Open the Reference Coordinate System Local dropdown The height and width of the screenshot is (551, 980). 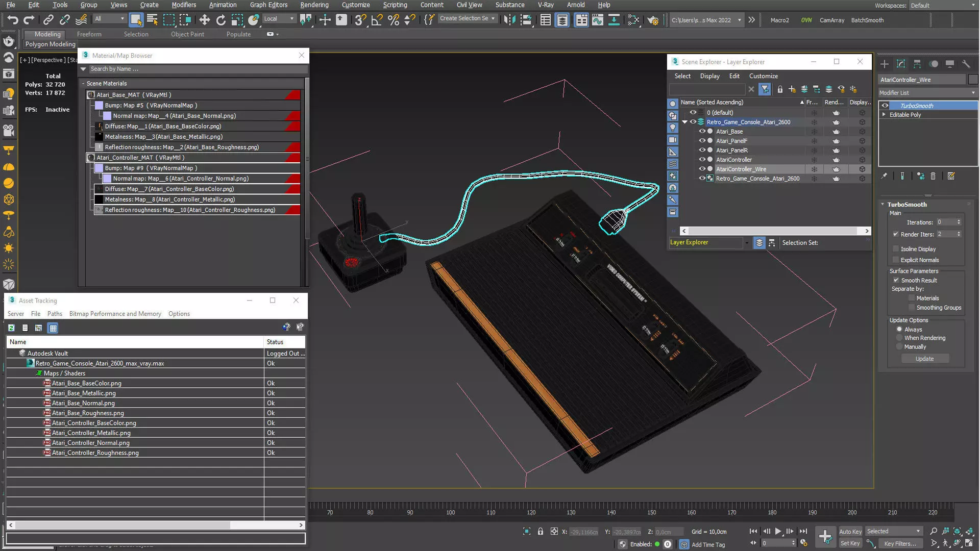(279, 18)
